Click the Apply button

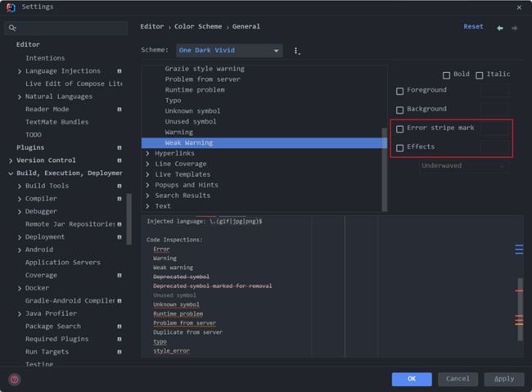tap(504, 379)
